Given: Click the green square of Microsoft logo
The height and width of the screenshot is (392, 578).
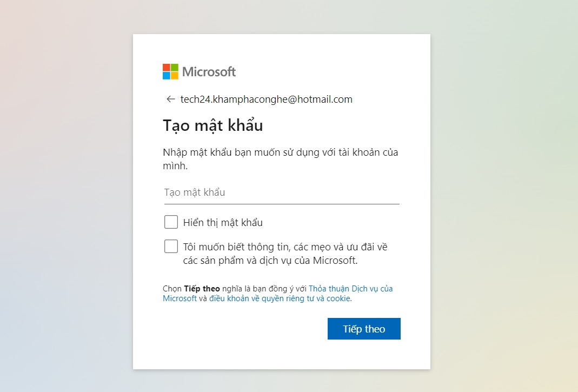Looking at the screenshot, I should pyautogui.click(x=174, y=68).
